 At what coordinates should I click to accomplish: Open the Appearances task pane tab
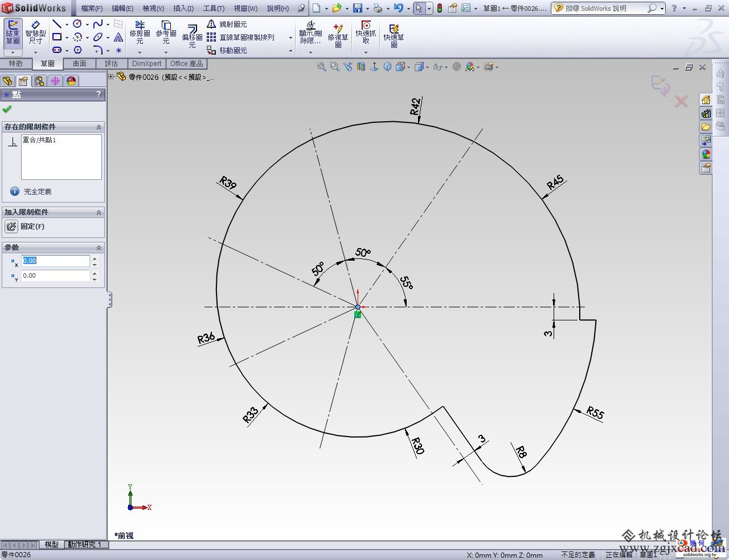click(706, 154)
